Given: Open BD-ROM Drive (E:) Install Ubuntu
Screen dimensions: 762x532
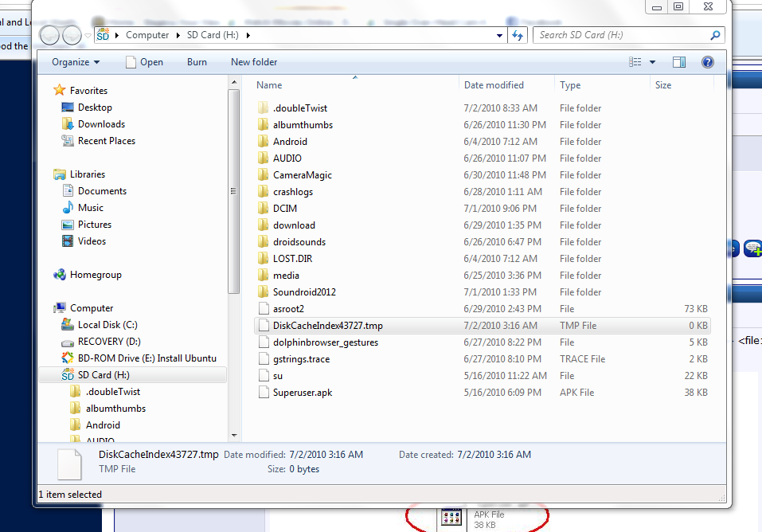Looking at the screenshot, I should coord(147,358).
